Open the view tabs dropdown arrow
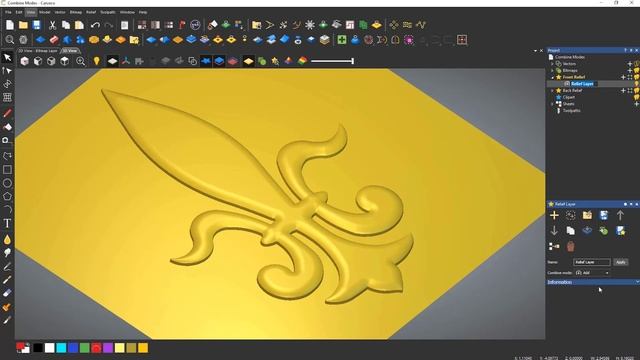 [x=535, y=51]
